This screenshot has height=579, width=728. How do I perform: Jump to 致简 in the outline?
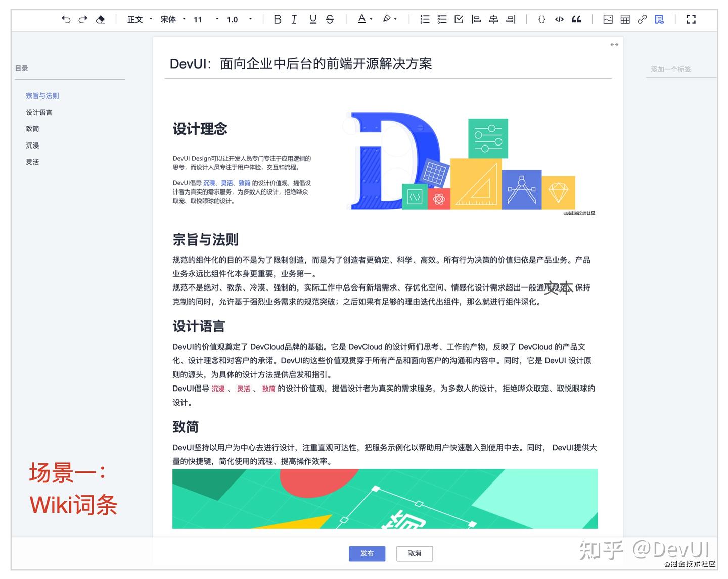(32, 129)
